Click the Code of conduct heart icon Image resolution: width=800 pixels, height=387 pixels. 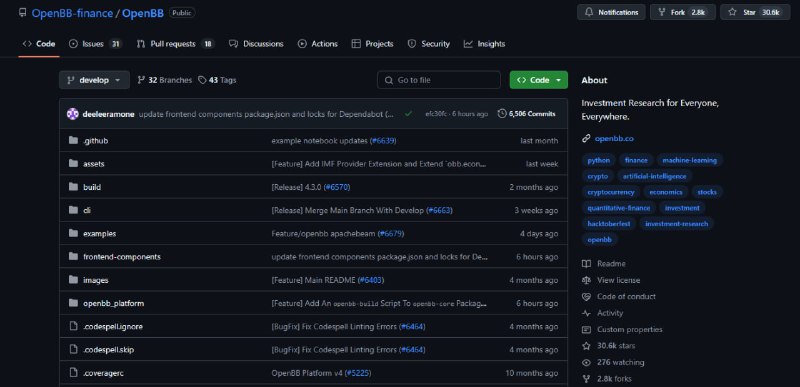coord(587,296)
